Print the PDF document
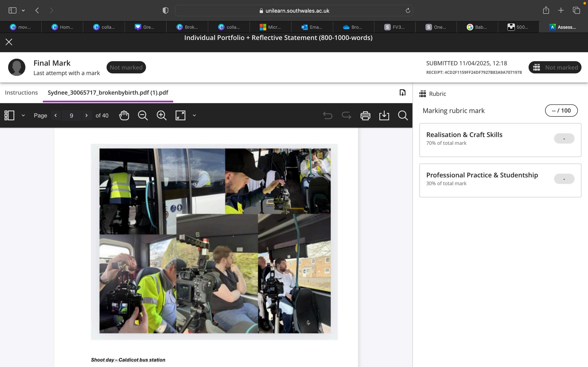Image resolution: width=588 pixels, height=367 pixels. pos(365,116)
